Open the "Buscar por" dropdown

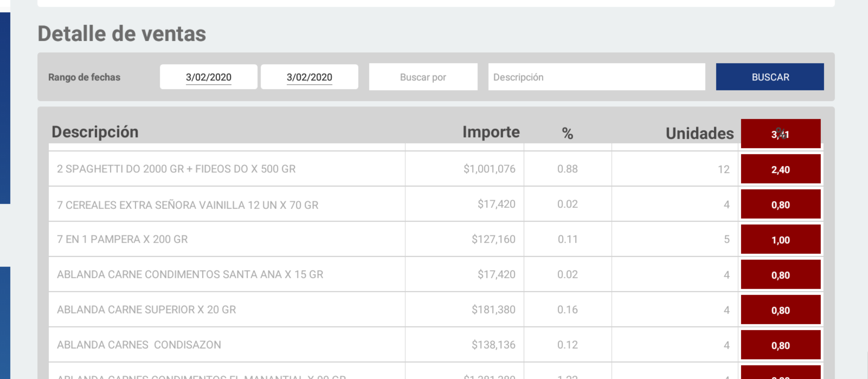click(x=423, y=77)
